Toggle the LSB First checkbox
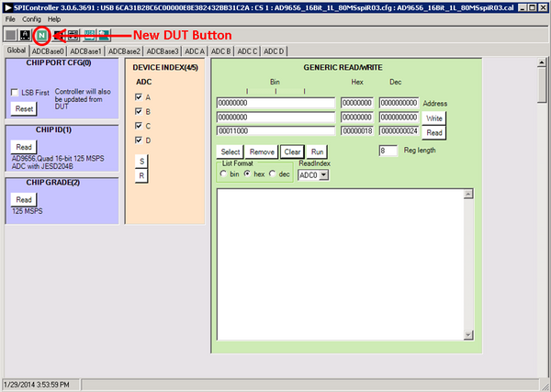551x392 pixels. pyautogui.click(x=15, y=93)
